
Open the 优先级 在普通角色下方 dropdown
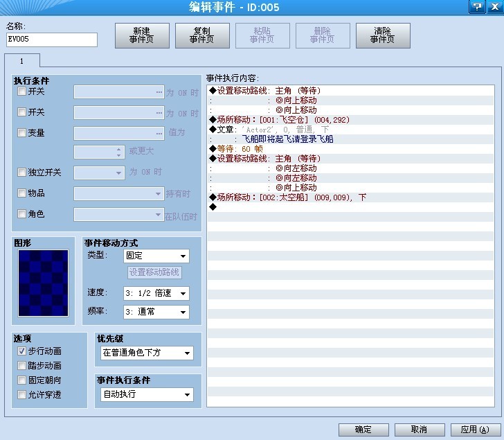[147, 353]
